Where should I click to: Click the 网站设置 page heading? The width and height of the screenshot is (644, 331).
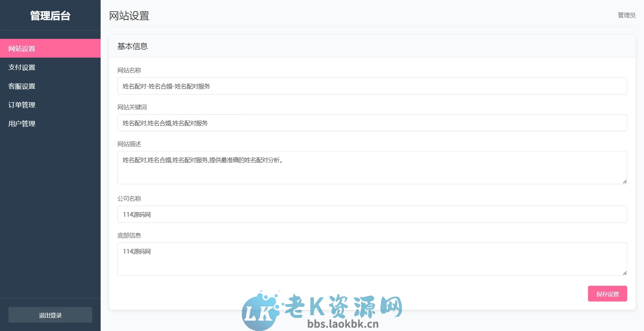(x=129, y=16)
